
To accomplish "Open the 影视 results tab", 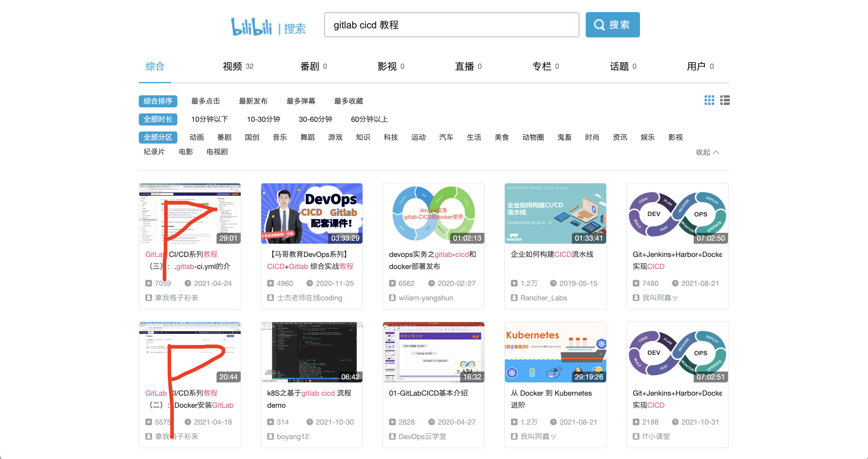I will [391, 66].
